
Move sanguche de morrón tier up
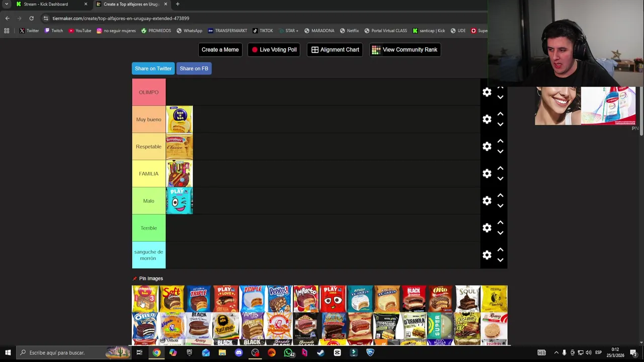point(500,250)
